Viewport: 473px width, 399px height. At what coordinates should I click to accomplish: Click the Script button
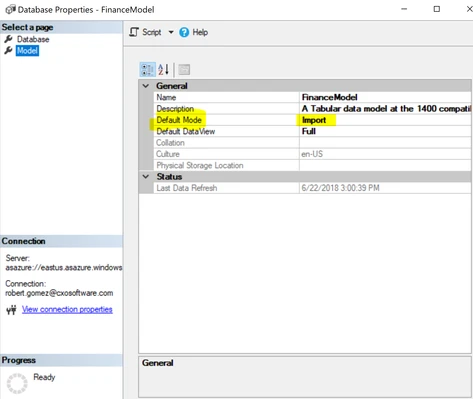(x=152, y=32)
